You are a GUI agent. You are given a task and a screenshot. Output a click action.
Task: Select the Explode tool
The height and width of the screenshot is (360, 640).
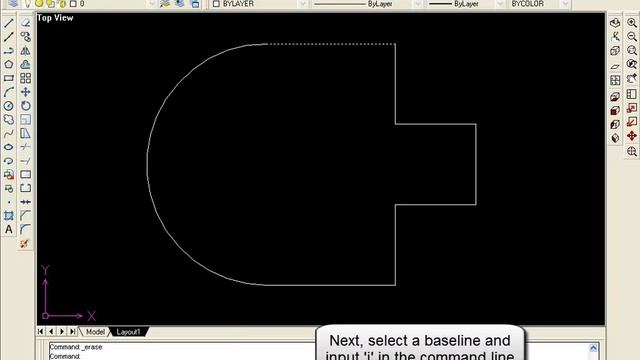coord(25,244)
